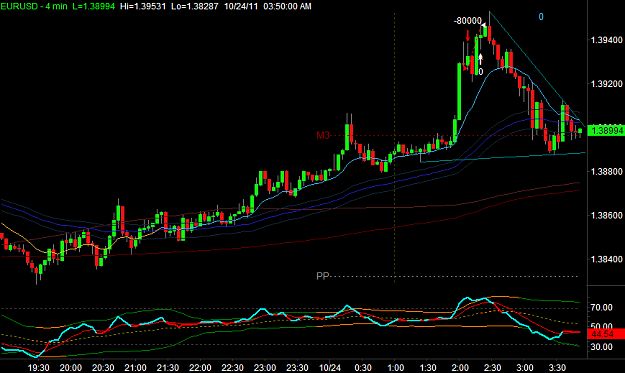Click the 19:30 time axis label

click(39, 367)
